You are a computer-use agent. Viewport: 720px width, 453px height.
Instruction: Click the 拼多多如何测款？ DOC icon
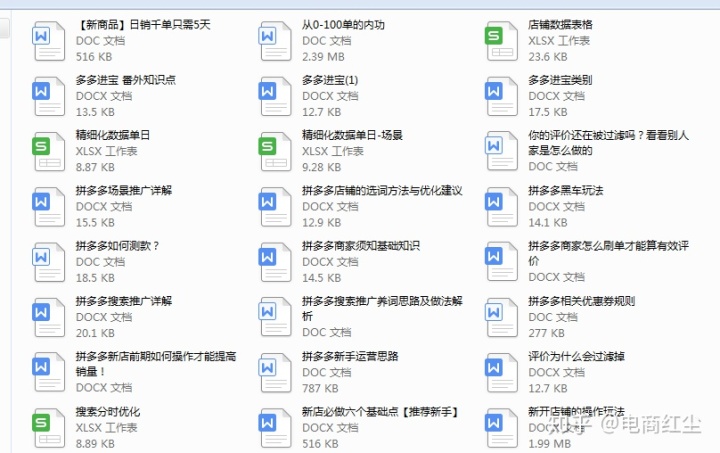[48, 262]
